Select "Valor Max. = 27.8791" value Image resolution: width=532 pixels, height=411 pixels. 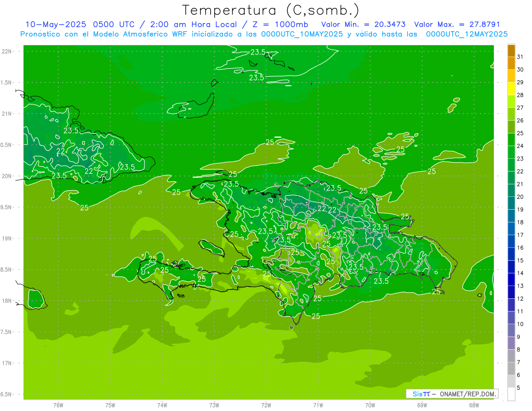(457, 24)
